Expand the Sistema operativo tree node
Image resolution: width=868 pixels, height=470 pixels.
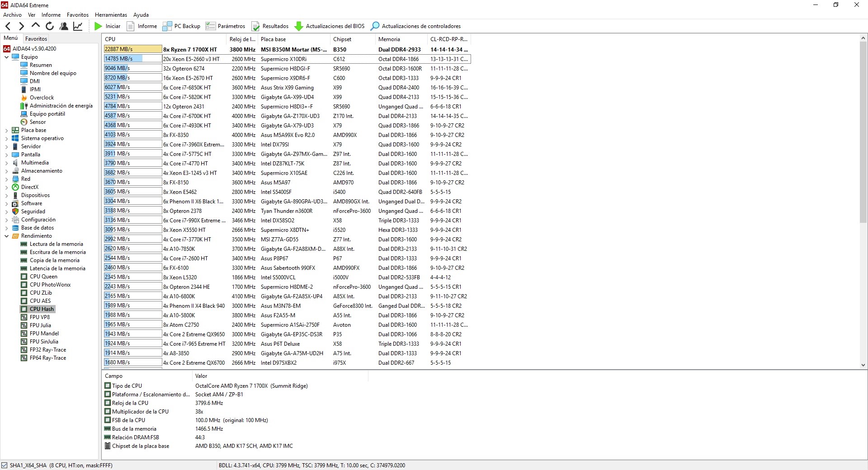click(7, 138)
